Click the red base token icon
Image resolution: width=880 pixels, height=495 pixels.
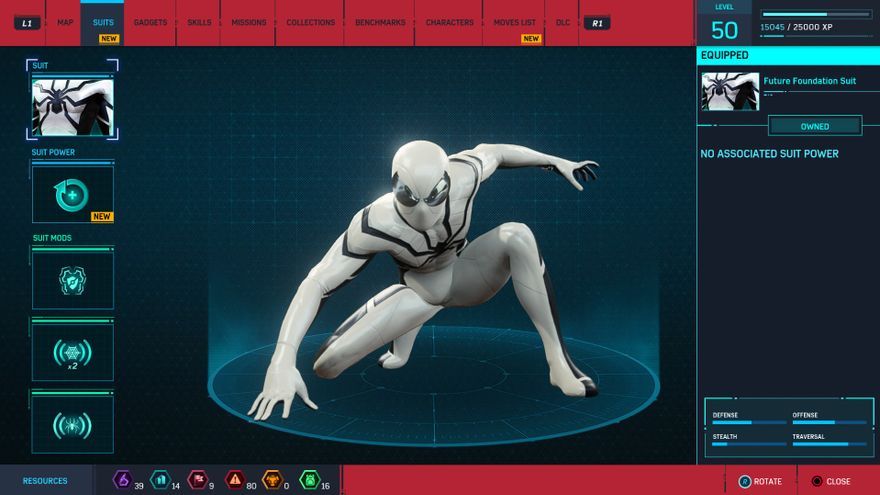pyautogui.click(x=198, y=480)
